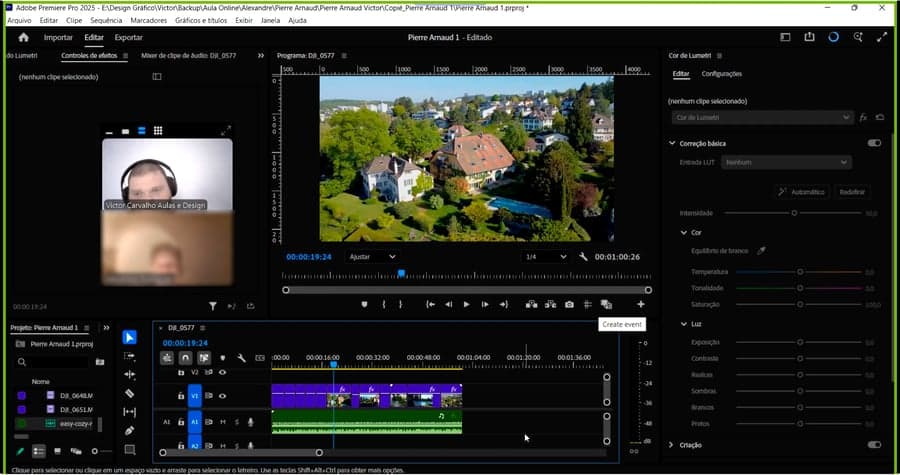
Task: Collapse the Correção básica section
Action: 672,143
